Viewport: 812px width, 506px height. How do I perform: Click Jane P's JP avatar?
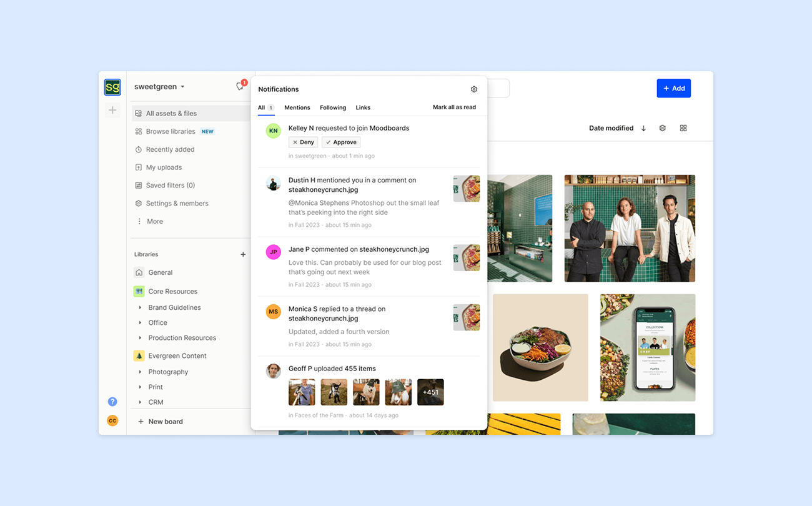click(x=273, y=252)
